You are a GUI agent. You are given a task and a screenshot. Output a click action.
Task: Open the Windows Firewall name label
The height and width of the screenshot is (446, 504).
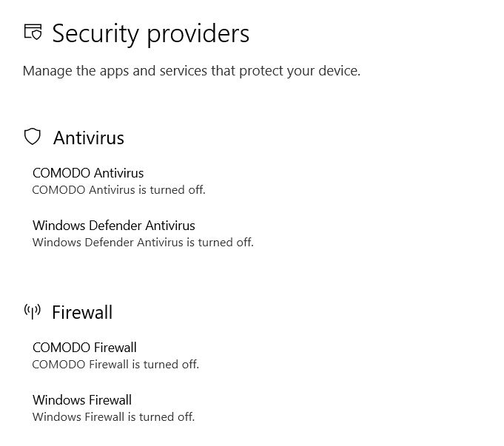[x=82, y=400]
